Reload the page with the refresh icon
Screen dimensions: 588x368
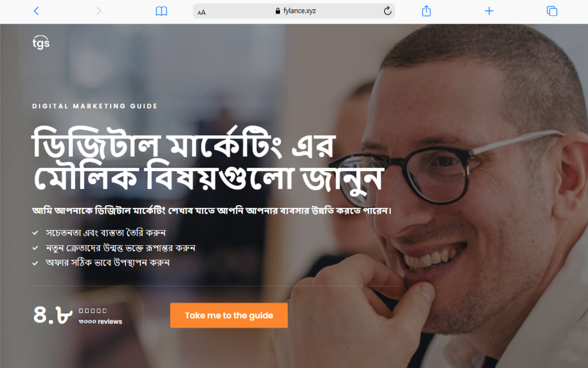click(387, 11)
